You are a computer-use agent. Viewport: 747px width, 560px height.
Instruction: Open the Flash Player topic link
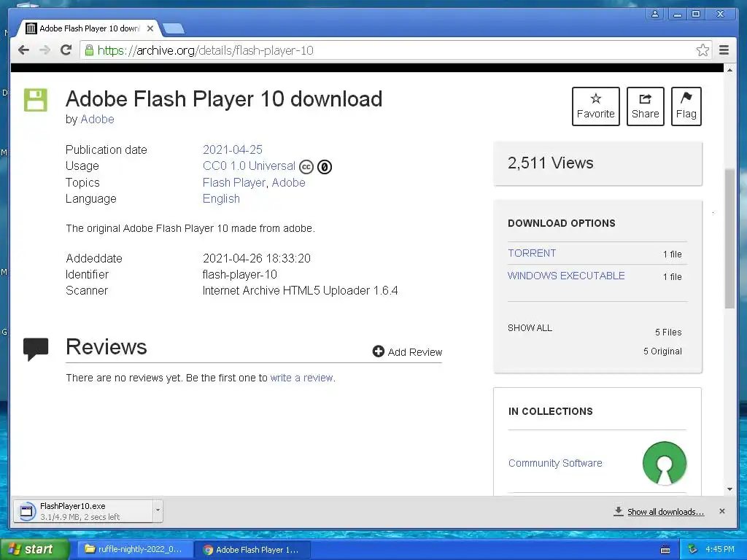(x=234, y=182)
